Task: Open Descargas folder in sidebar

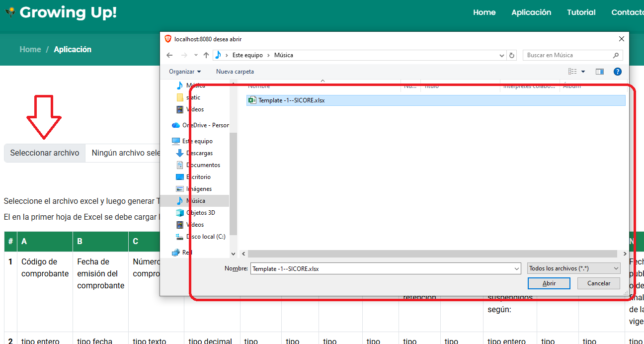Action: tap(195, 153)
